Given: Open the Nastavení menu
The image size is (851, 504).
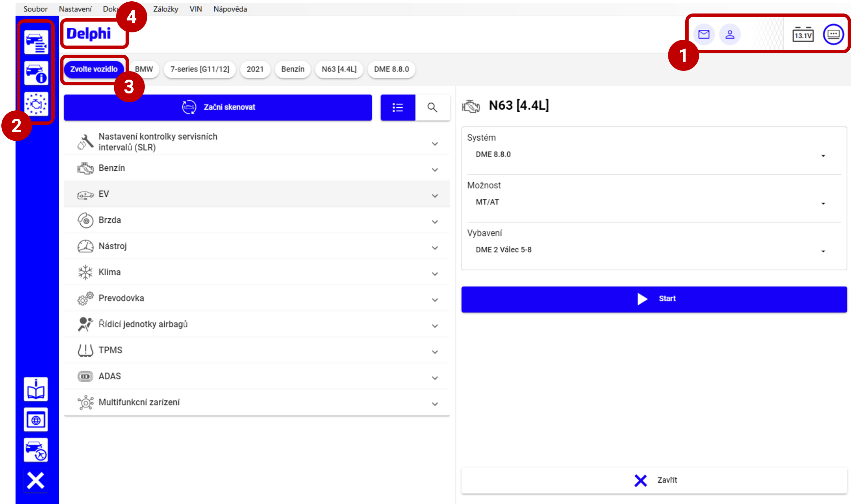Looking at the screenshot, I should 75,9.
